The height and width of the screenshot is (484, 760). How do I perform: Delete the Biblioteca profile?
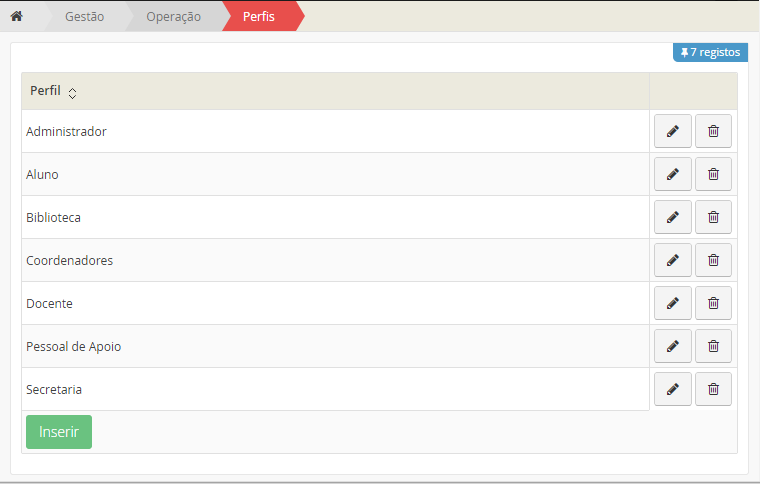tap(713, 217)
